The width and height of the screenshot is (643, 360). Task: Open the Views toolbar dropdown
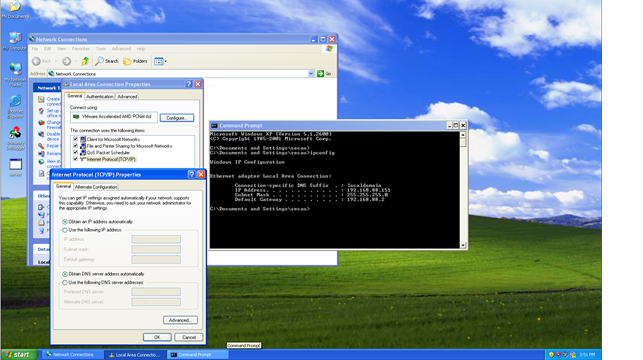click(x=160, y=61)
